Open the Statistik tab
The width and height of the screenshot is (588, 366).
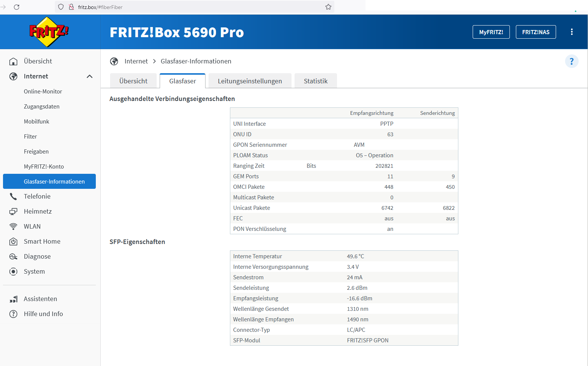click(x=316, y=81)
